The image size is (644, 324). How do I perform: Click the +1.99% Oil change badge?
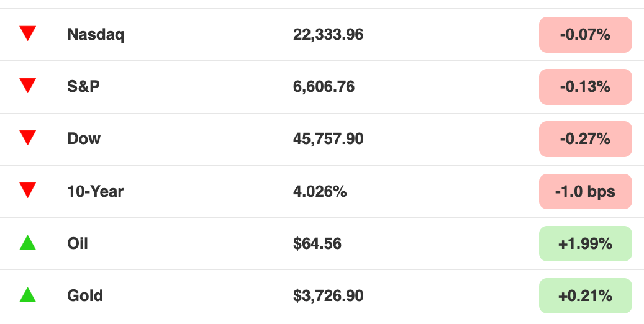click(585, 243)
